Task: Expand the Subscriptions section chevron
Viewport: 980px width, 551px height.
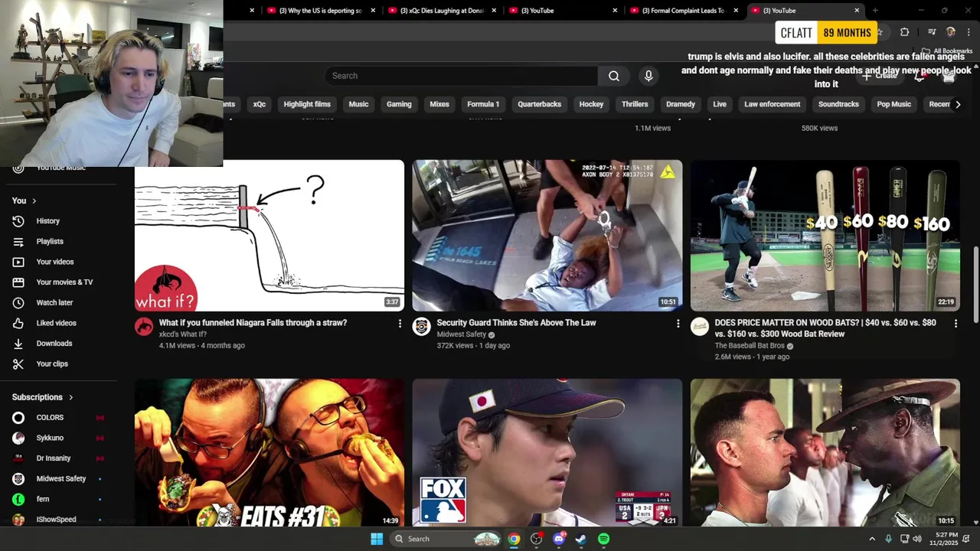Action: point(70,397)
